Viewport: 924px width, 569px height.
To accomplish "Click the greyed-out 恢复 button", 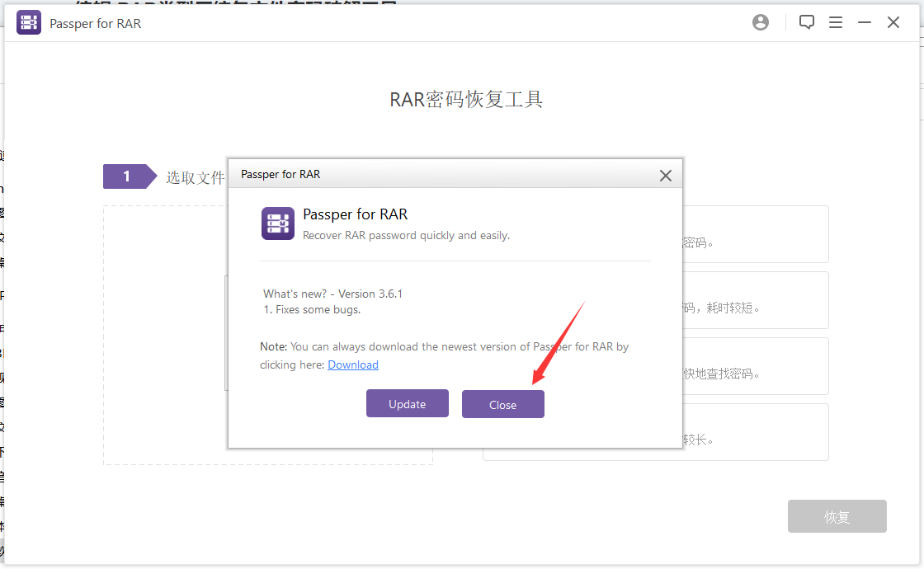I will tap(837, 516).
